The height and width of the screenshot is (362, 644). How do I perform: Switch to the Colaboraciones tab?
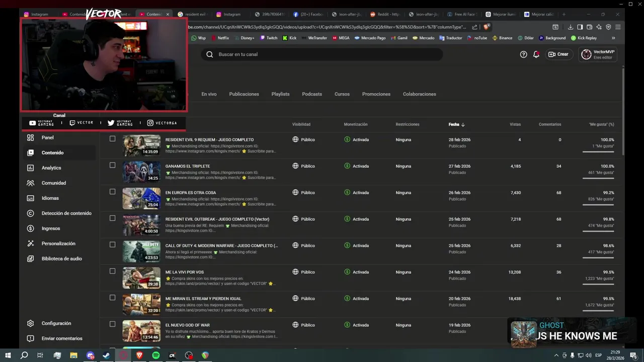tap(420, 94)
